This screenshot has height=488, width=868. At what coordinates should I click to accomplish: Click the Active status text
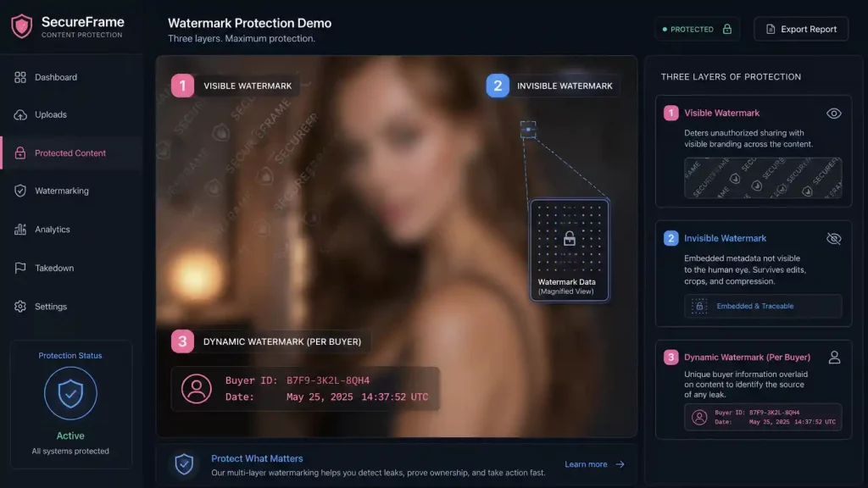(x=70, y=436)
